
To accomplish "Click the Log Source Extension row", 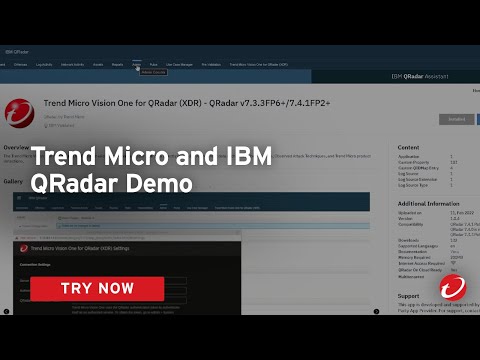I will 425,179.
